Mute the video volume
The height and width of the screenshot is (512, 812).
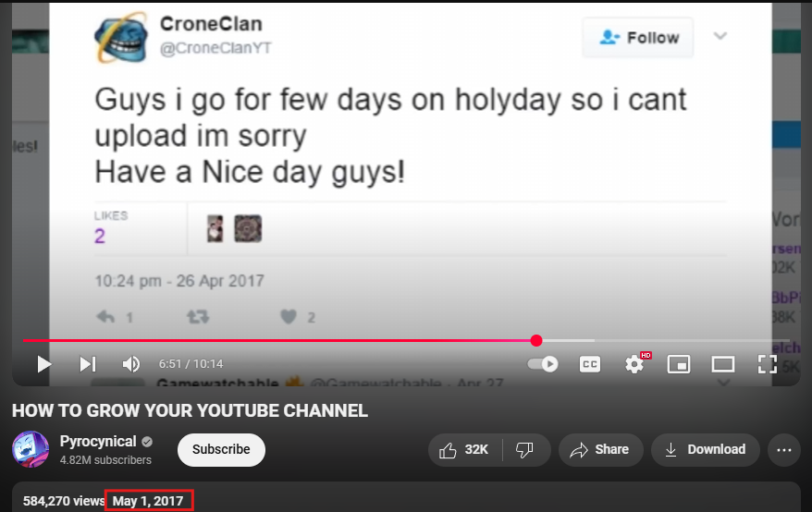pos(131,364)
